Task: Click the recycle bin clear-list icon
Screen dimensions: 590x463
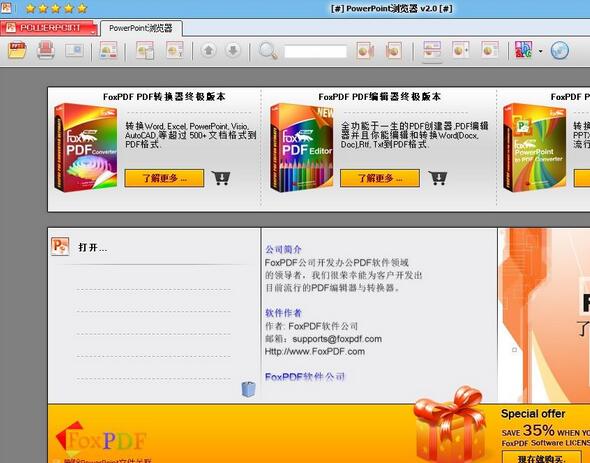Action: [x=248, y=389]
